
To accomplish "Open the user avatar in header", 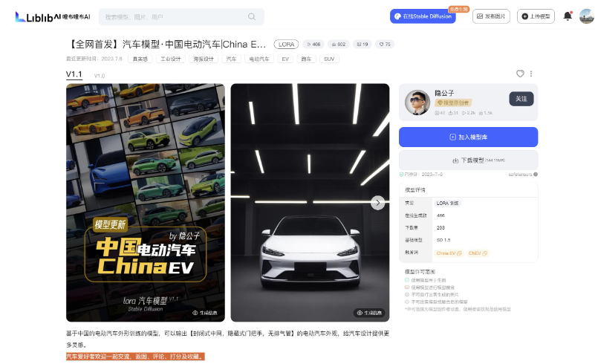I will tap(587, 16).
